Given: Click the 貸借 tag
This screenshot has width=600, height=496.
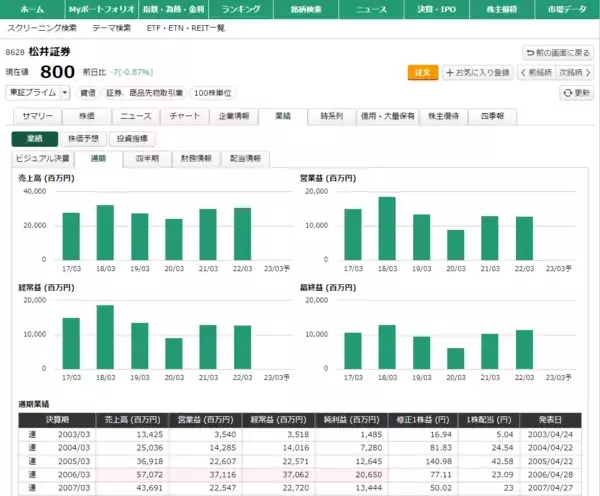Looking at the screenshot, I should point(88,93).
